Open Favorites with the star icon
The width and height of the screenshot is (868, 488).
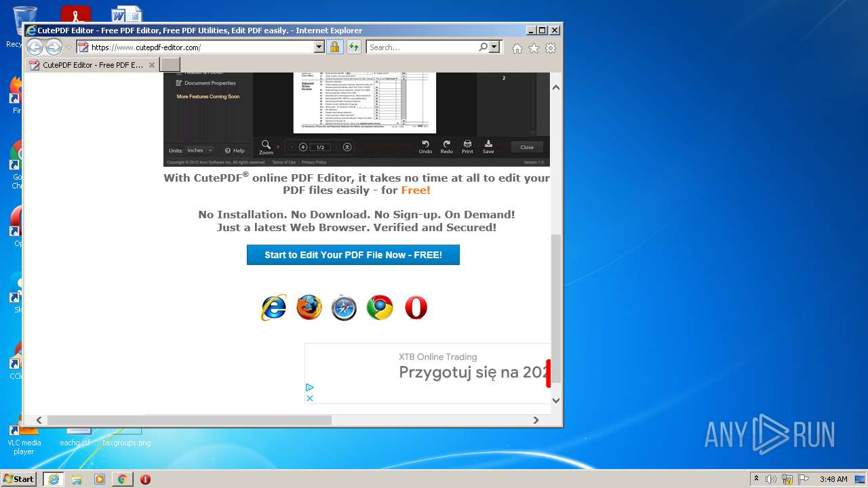(534, 48)
